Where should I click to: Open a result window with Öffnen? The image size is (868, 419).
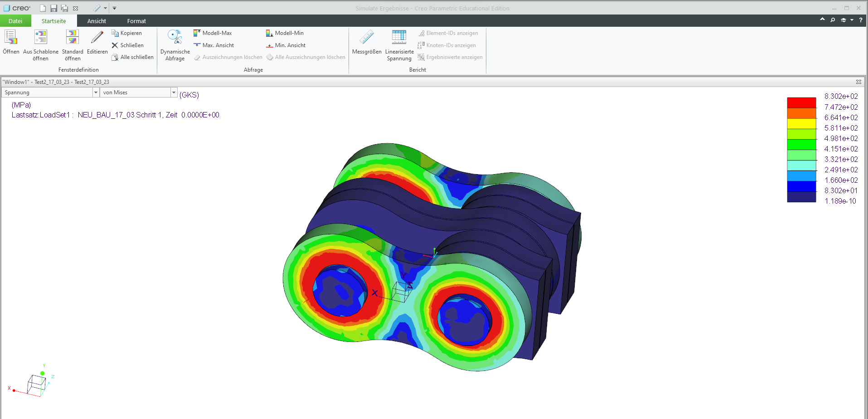pos(11,44)
